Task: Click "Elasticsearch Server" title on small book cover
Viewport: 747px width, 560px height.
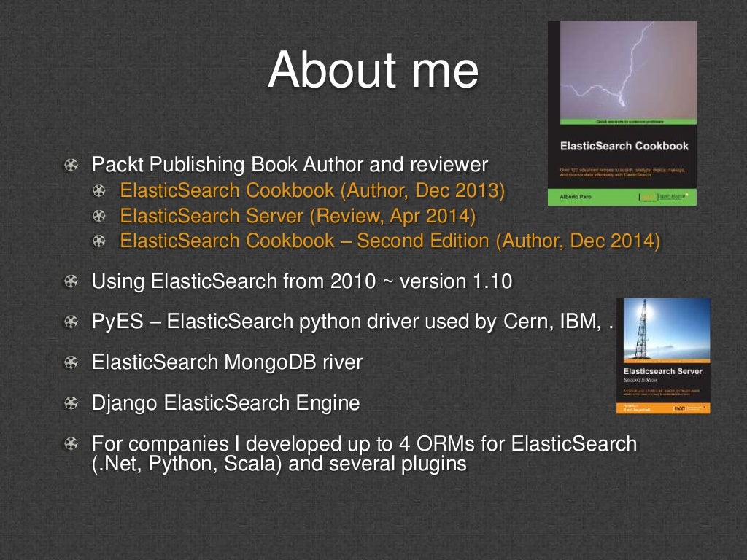Action: [662, 371]
